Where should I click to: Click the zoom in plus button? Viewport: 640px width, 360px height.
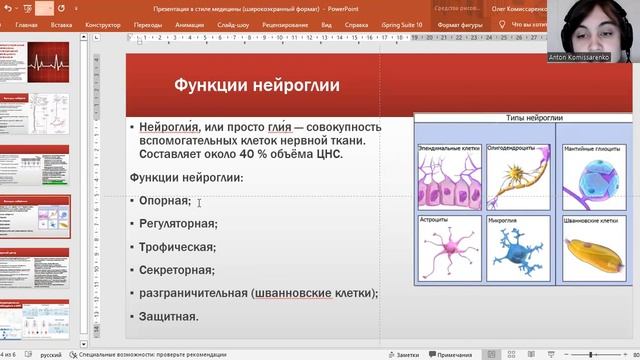point(625,354)
